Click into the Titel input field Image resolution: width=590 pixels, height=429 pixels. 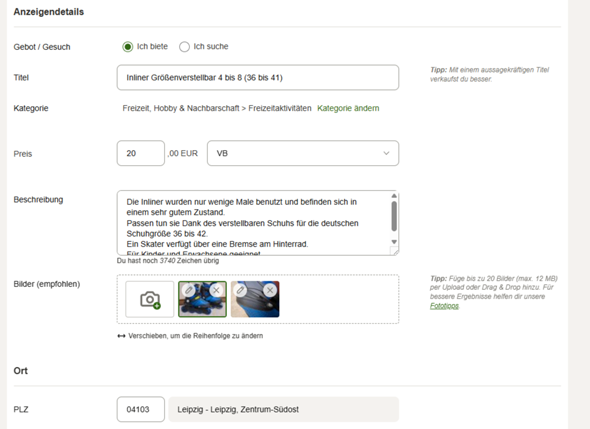click(x=258, y=78)
